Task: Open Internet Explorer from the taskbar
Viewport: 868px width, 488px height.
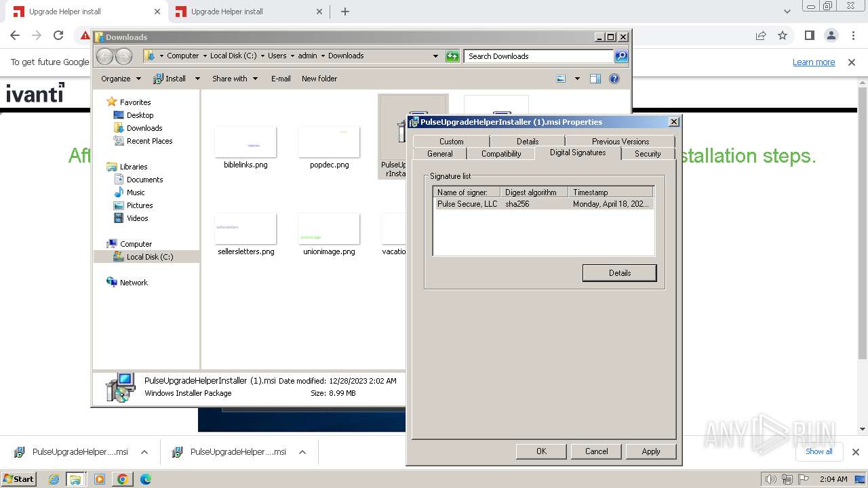Action: click(54, 479)
